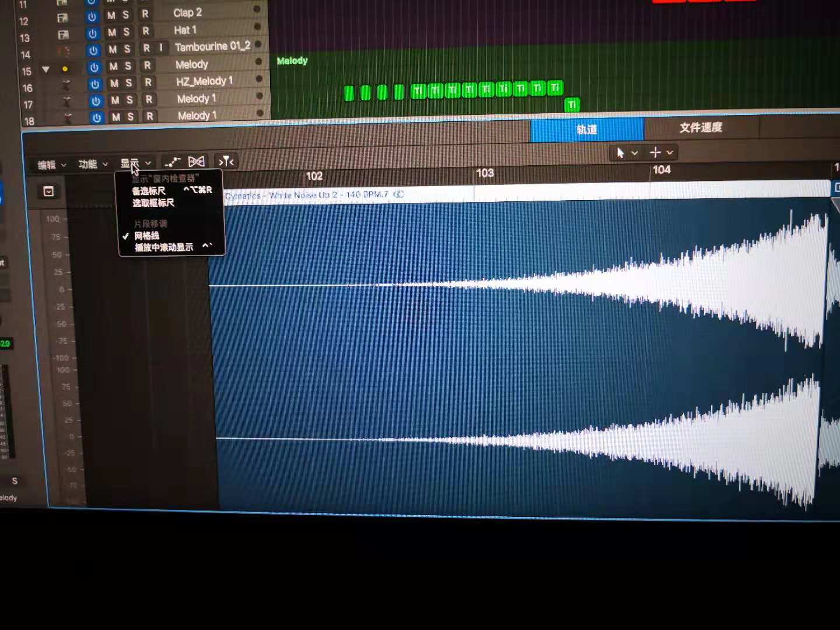
Task: Choose 播放中滚动显示 menu item
Action: (171, 247)
